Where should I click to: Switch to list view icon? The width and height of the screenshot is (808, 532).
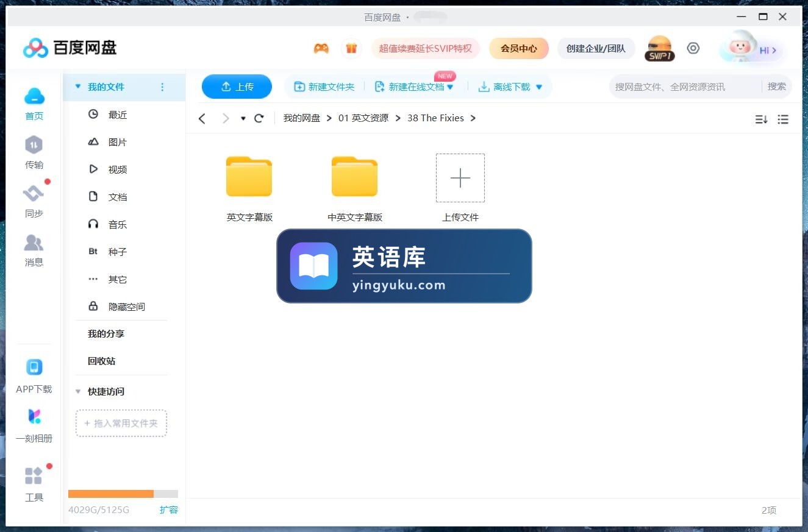(x=783, y=119)
